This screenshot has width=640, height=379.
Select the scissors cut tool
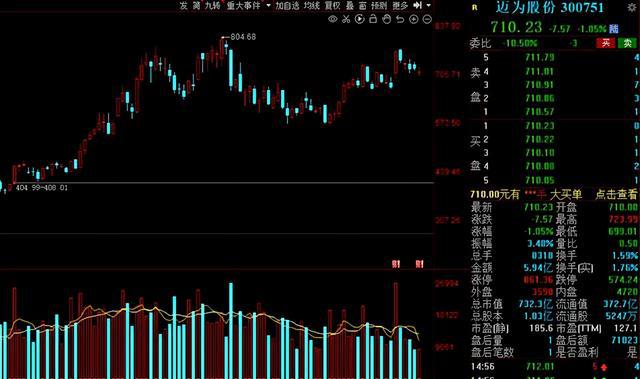346,19
